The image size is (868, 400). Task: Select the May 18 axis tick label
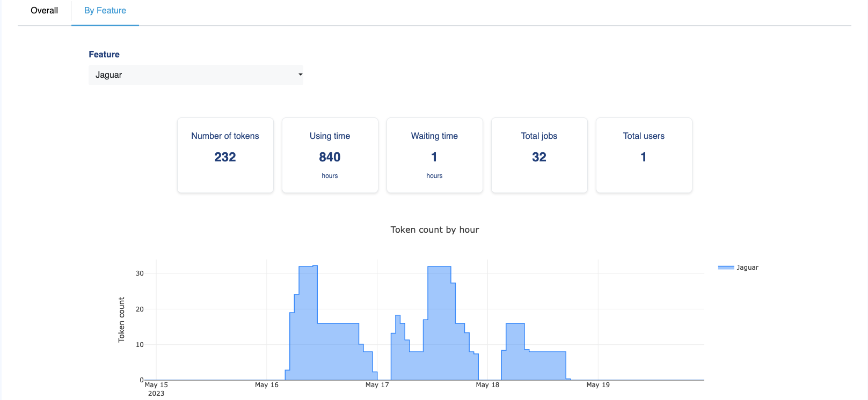(487, 385)
